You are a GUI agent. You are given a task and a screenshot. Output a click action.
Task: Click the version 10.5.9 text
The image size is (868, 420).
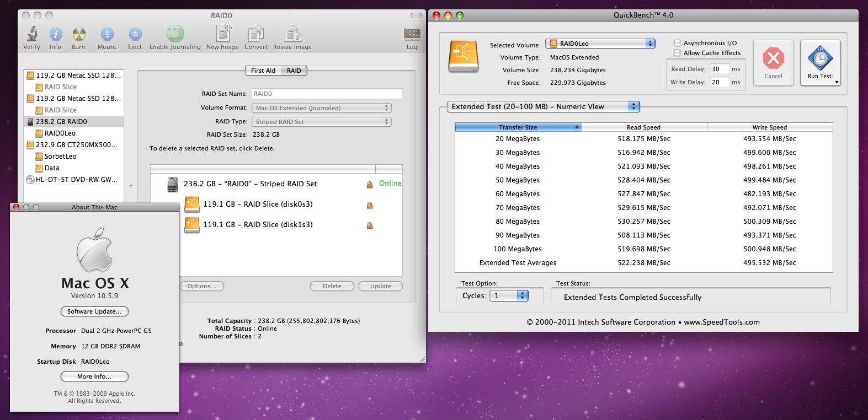tap(94, 296)
